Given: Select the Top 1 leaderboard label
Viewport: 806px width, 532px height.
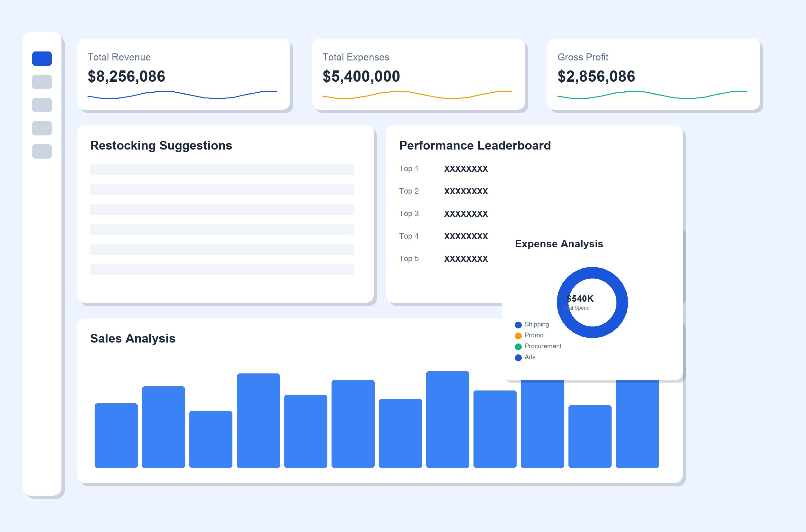Looking at the screenshot, I should click(x=409, y=169).
